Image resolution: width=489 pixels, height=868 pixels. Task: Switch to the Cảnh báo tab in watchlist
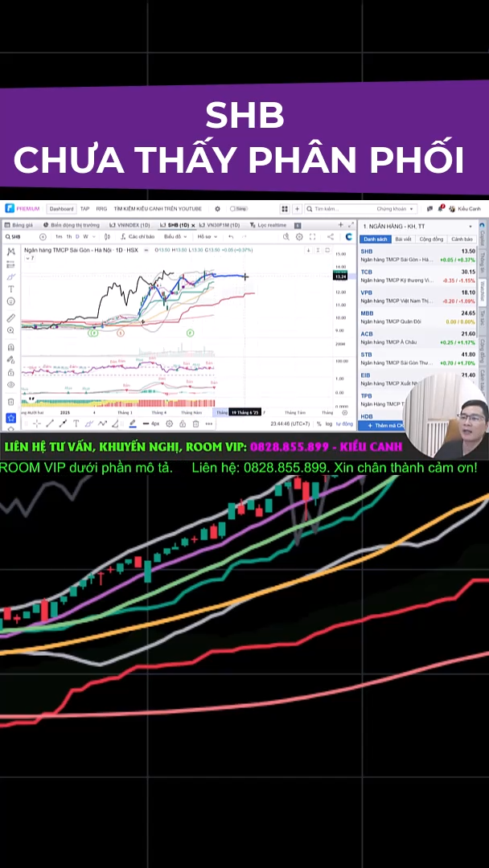[x=462, y=240]
